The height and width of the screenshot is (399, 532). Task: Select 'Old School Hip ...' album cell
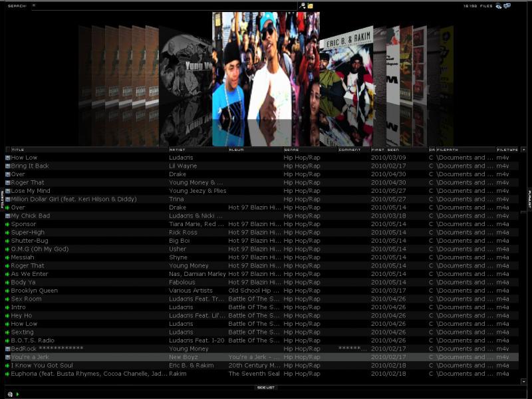[x=254, y=291]
